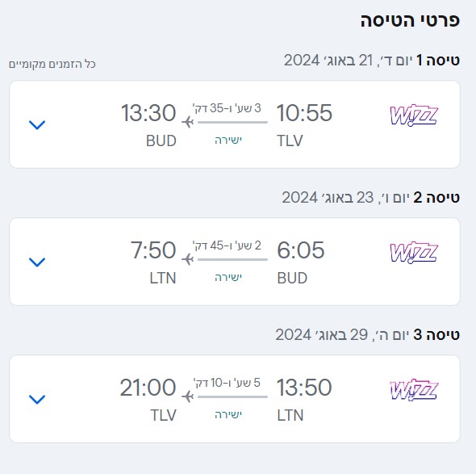The height and width of the screenshot is (474, 476).
Task: Click the 'ישירה' direct label on flight 1
Action: click(228, 140)
